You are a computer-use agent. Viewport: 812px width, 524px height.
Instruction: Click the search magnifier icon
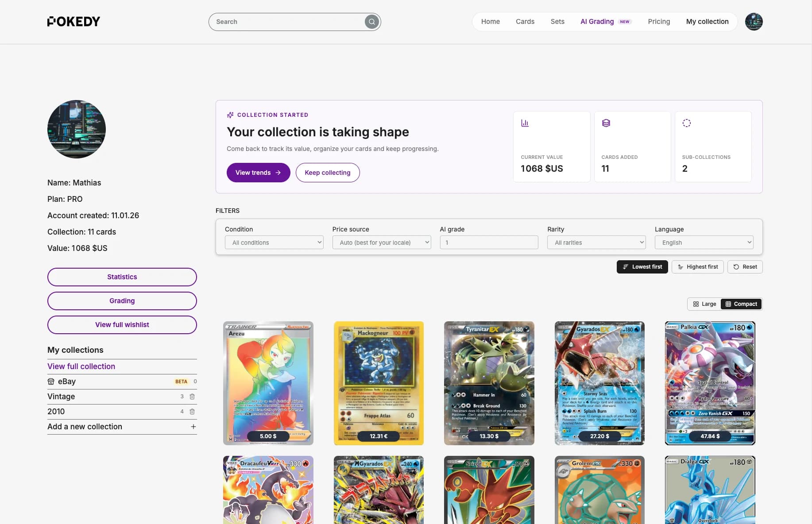[x=372, y=22]
